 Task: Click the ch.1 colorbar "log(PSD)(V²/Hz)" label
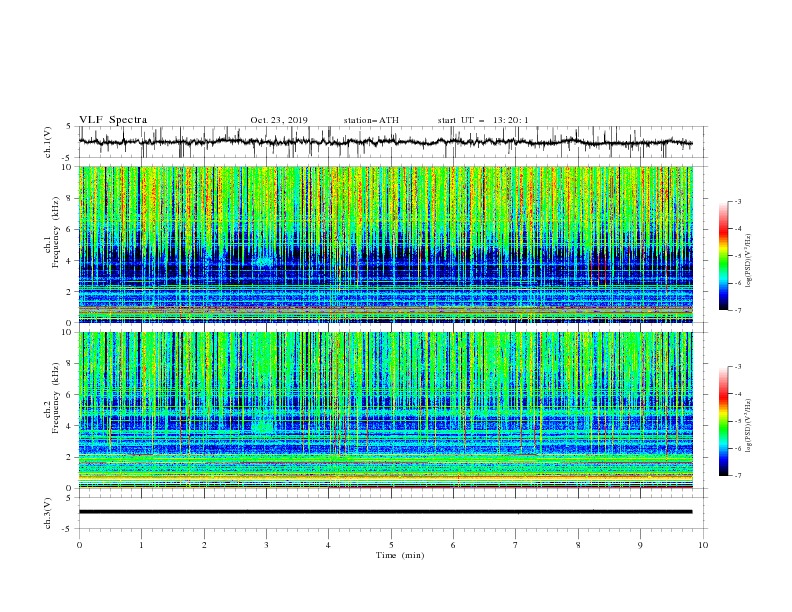point(750,261)
